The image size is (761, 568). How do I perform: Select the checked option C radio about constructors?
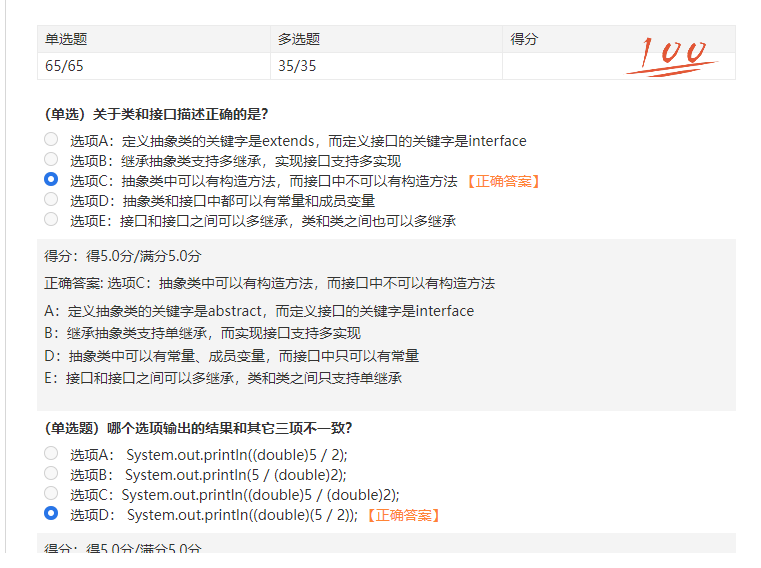(x=51, y=180)
